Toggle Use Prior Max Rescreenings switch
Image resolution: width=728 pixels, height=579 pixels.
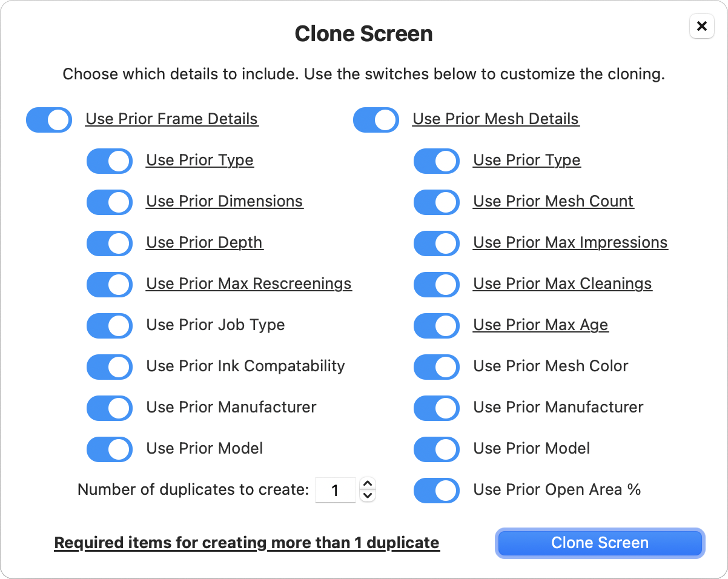click(x=110, y=284)
